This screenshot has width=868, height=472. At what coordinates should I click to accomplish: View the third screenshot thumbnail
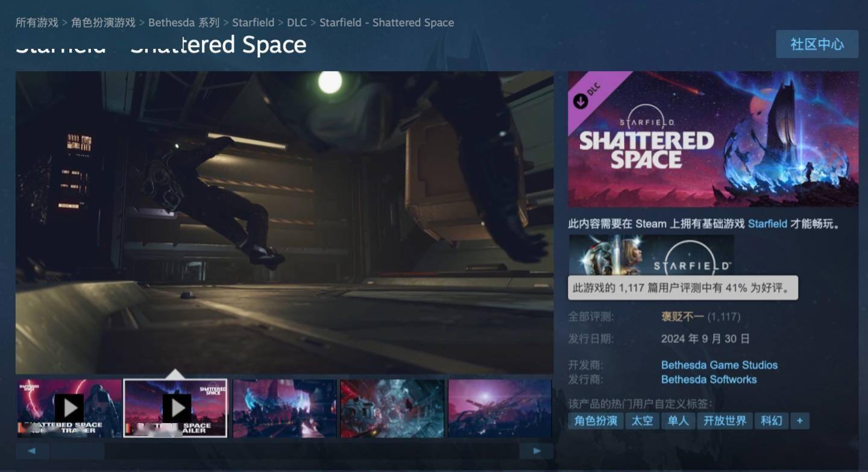click(x=285, y=408)
